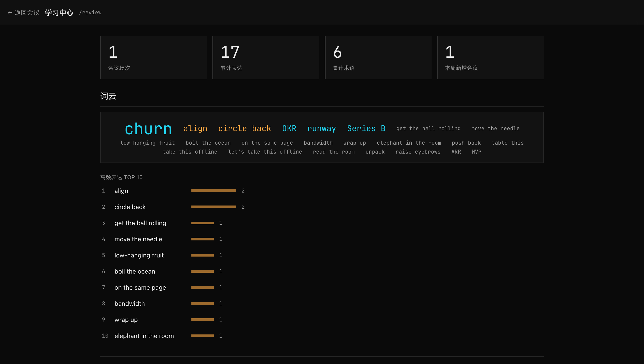
Task: Open the 返回会议 link
Action: click(24, 13)
